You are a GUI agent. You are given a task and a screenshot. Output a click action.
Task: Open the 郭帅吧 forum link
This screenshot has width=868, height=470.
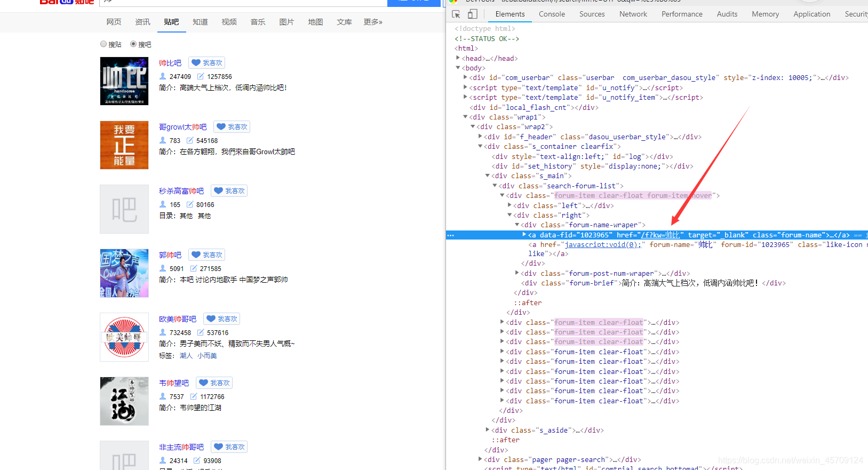170,255
